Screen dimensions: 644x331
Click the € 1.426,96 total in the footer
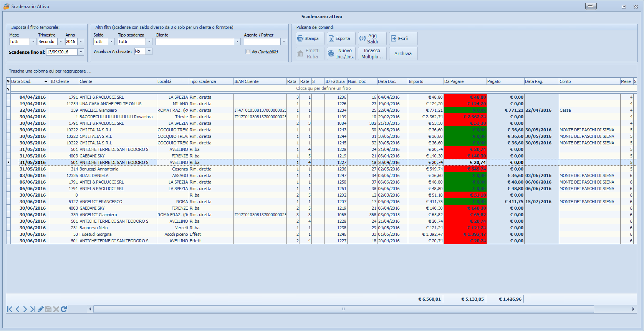pyautogui.click(x=510, y=299)
